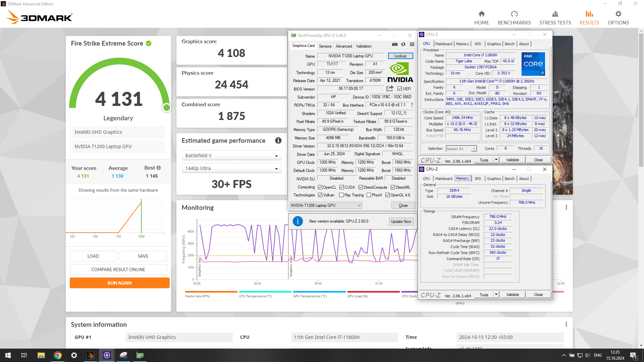Open GPU selection dropdown in GPU-Z

coord(326,205)
